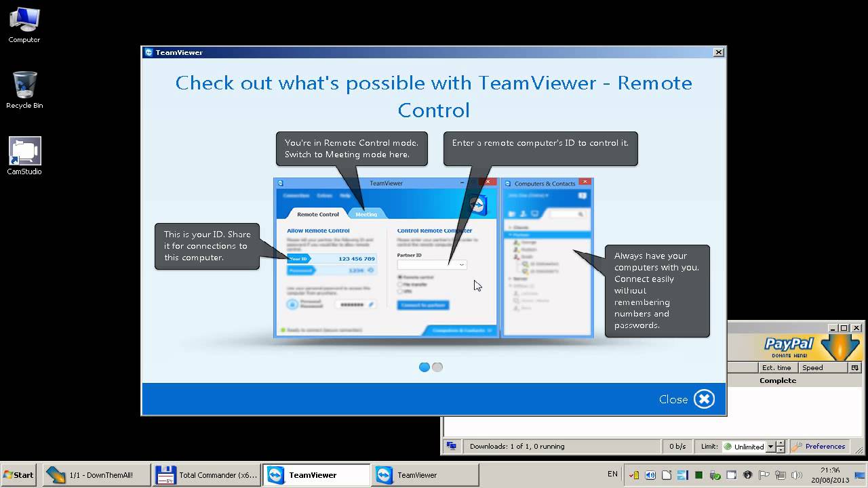Click the active TeamViewer taskbar button
This screenshot has width=868, height=488.
(317, 475)
